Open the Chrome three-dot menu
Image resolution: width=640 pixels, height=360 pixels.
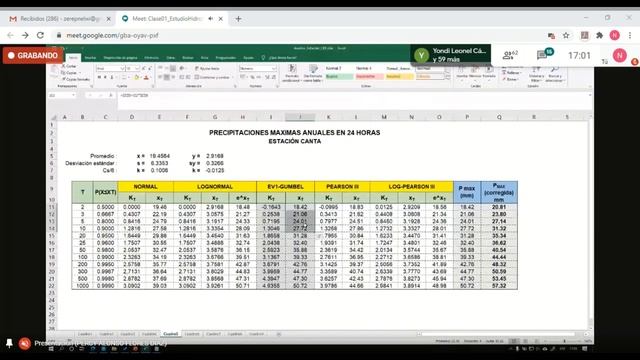click(x=630, y=36)
